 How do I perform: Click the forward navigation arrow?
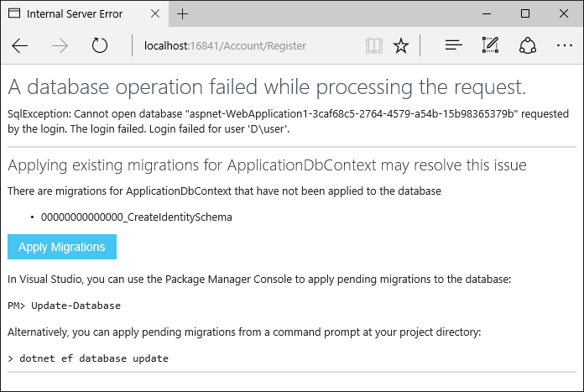pyautogui.click(x=60, y=46)
